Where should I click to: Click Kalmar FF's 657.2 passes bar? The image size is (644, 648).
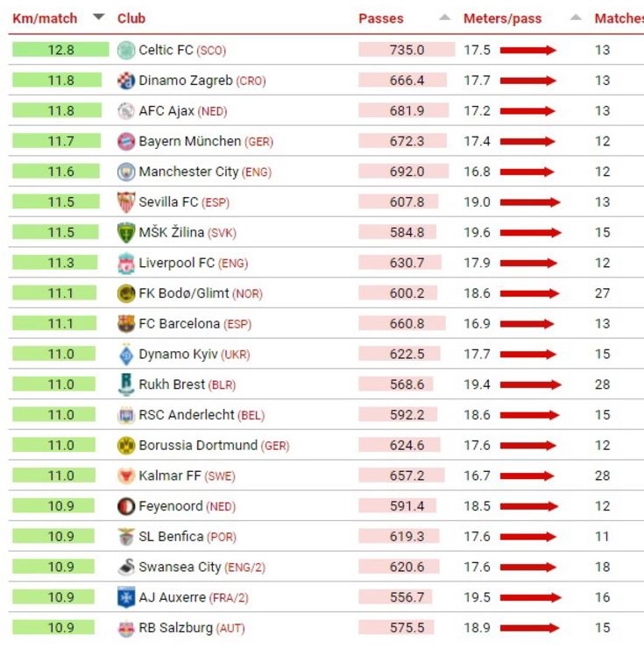point(401,475)
